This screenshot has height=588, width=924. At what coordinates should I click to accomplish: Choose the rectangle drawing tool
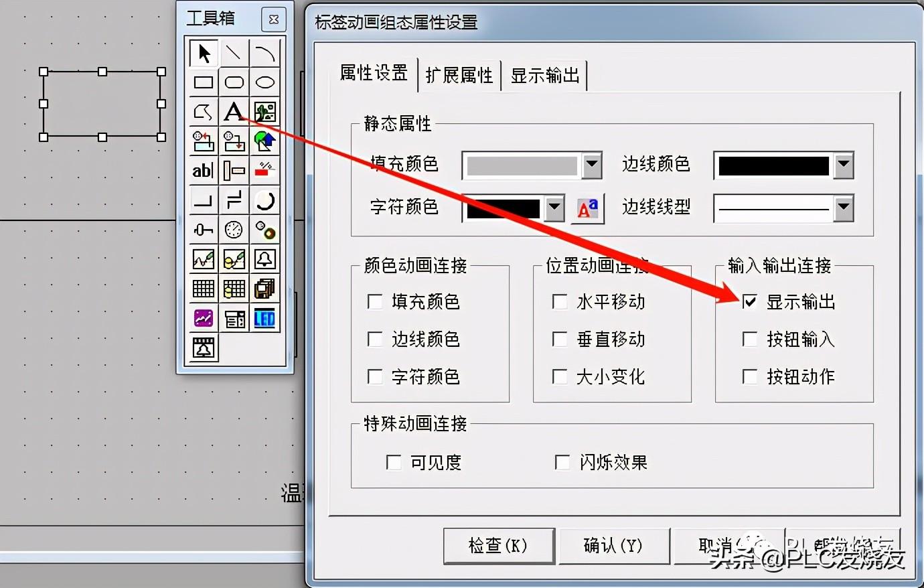click(x=204, y=82)
